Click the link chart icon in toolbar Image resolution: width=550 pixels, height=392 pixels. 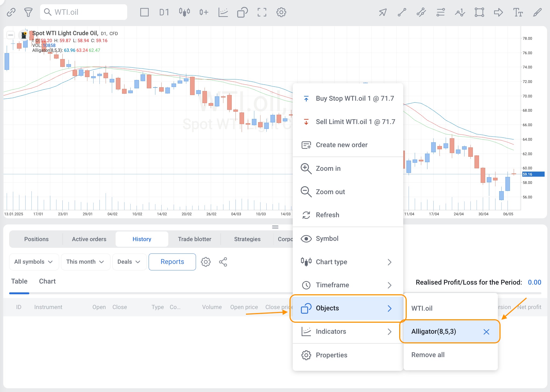11,12
